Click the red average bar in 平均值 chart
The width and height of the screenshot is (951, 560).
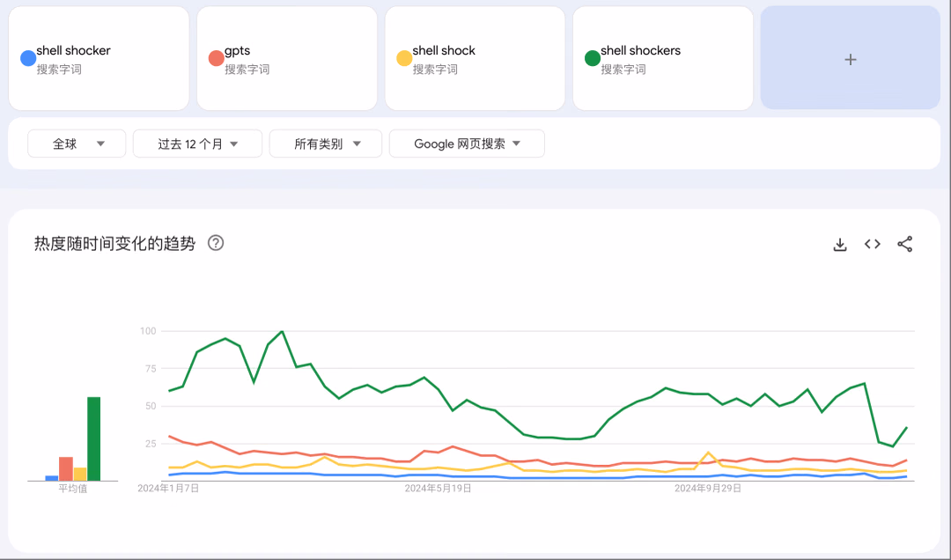click(65, 469)
